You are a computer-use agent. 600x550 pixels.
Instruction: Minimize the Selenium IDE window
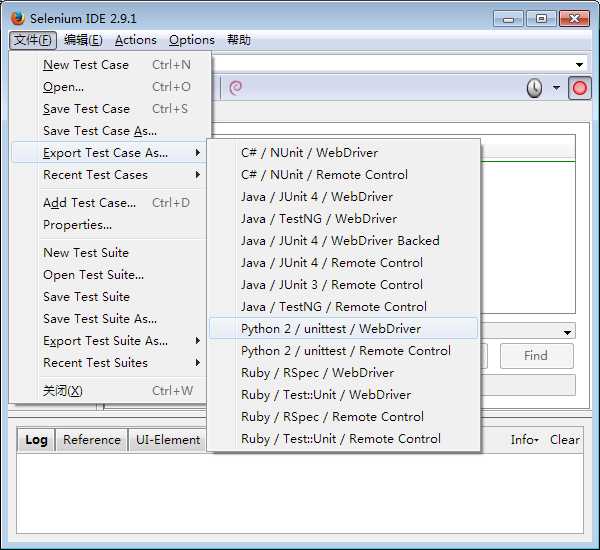tap(508, 19)
